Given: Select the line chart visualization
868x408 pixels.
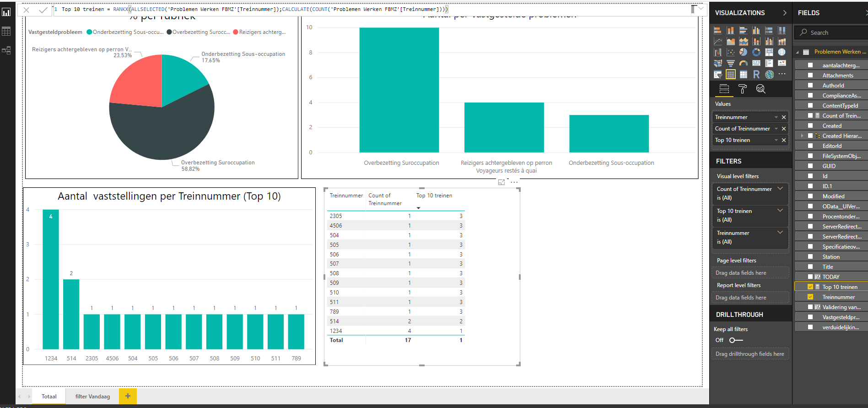Looking at the screenshot, I should [x=717, y=42].
